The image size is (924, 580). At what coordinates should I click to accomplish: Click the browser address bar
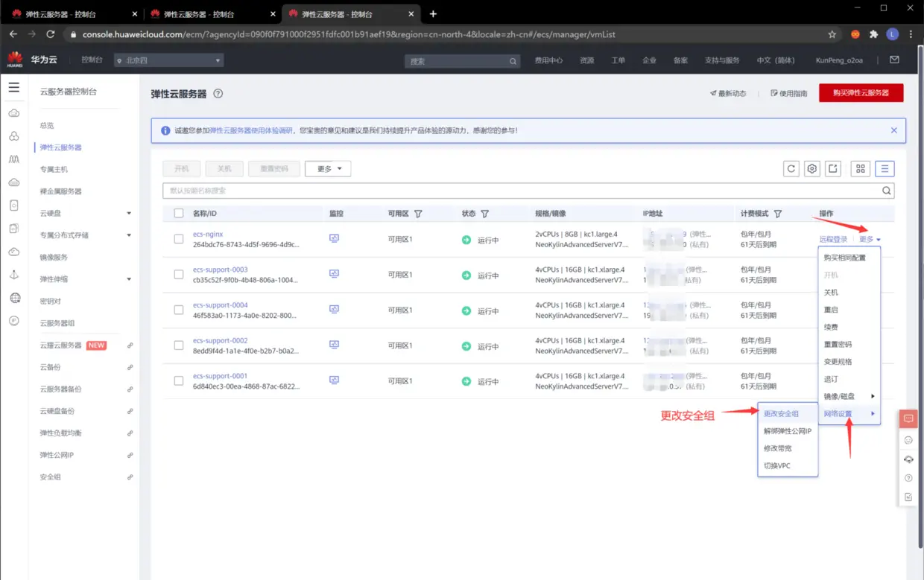[x=447, y=34]
